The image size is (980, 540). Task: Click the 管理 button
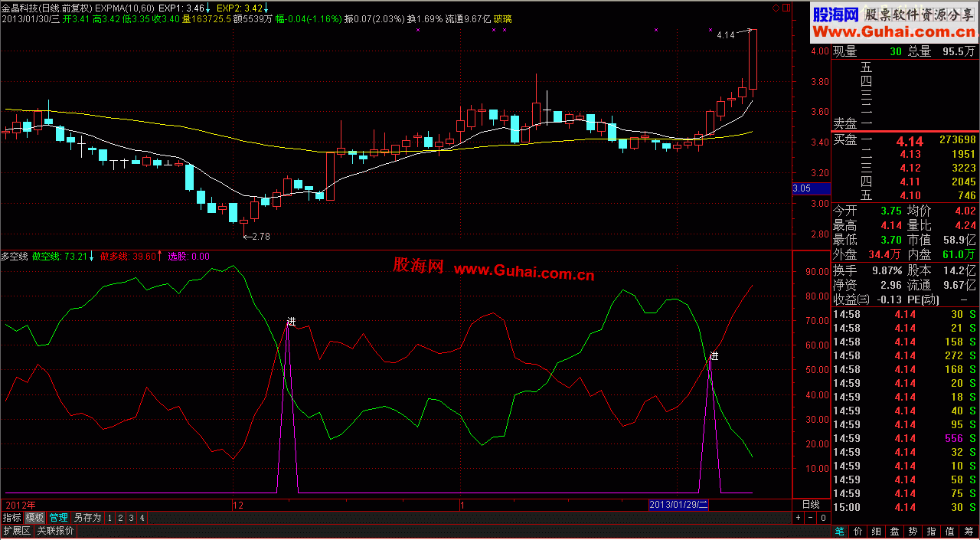pos(58,518)
